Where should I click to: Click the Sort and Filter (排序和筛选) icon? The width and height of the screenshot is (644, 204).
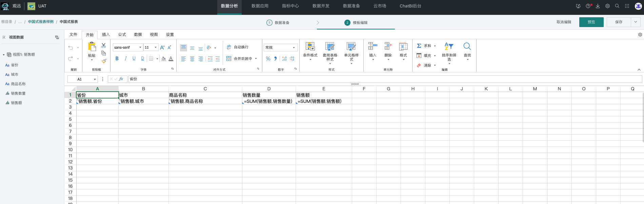pos(449,47)
